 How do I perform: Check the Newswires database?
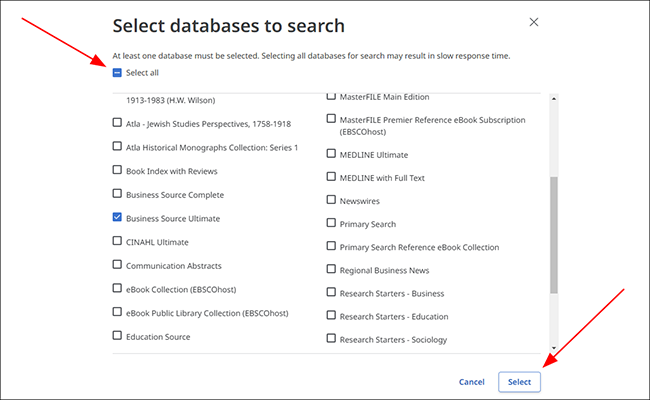click(x=331, y=200)
